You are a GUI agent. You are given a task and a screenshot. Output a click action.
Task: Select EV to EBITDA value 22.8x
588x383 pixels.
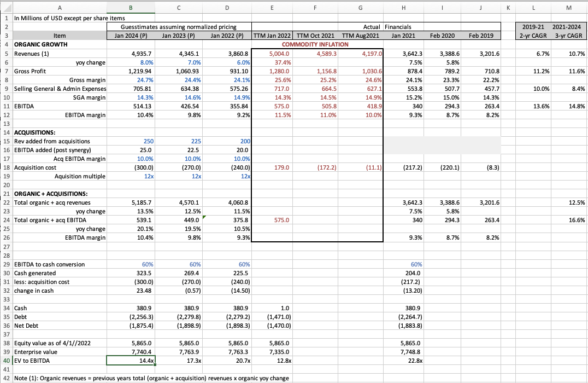tap(403, 361)
